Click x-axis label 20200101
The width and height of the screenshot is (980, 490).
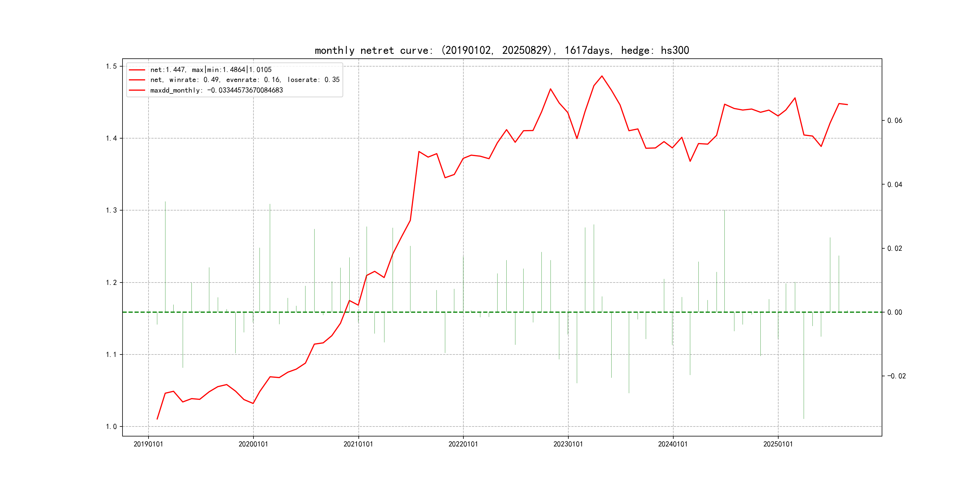253,444
